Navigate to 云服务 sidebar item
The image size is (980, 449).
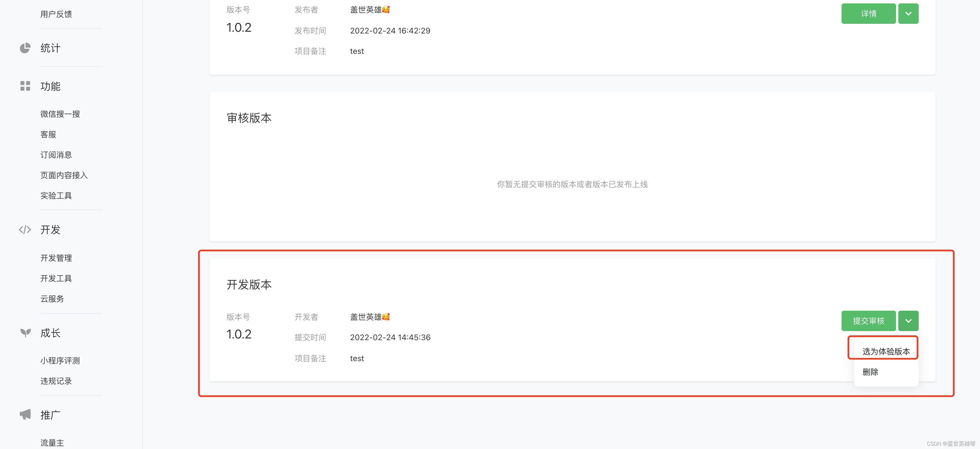(52, 299)
